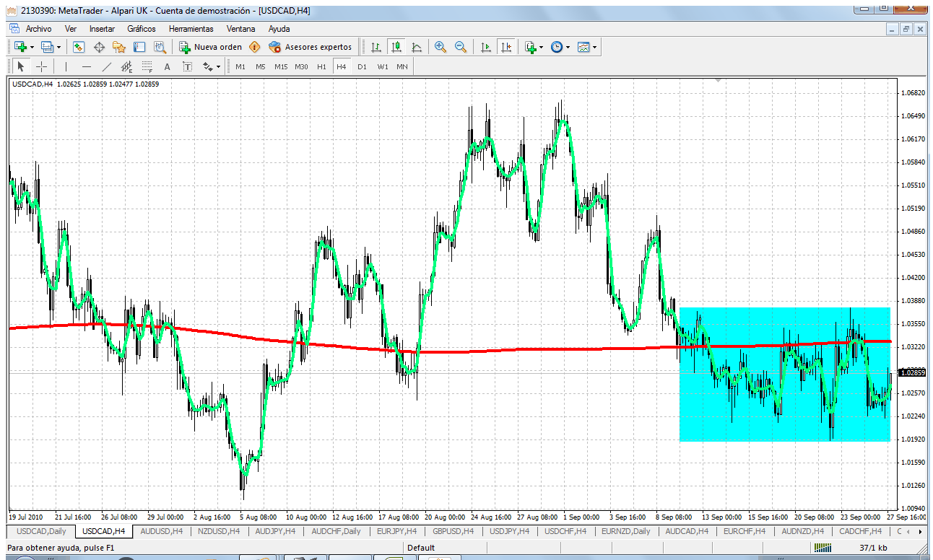Viewport: 933px width, 560px height.
Task: Open the Data Window crosshair icon
Action: pos(99,47)
